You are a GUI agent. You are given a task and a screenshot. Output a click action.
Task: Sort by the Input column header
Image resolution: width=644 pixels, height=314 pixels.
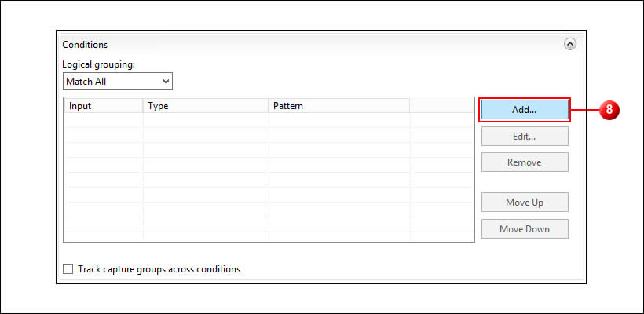(x=103, y=106)
